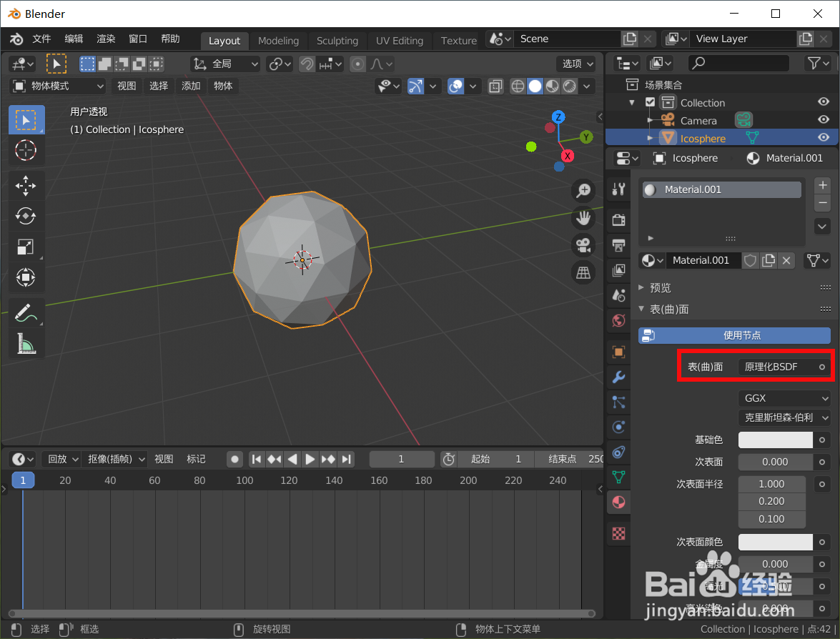Click the pan hand viewport button

pos(583,218)
